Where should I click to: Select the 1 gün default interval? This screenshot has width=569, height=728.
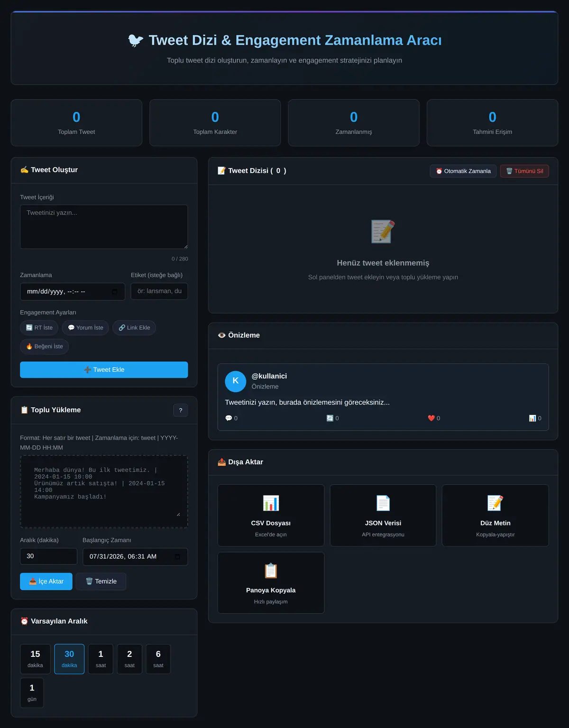pyautogui.click(x=32, y=693)
